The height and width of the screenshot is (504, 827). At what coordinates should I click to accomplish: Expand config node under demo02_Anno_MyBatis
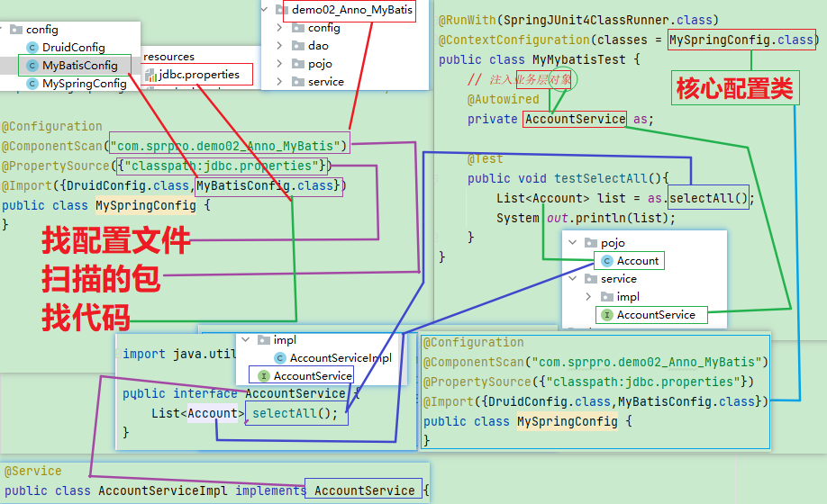(x=279, y=28)
